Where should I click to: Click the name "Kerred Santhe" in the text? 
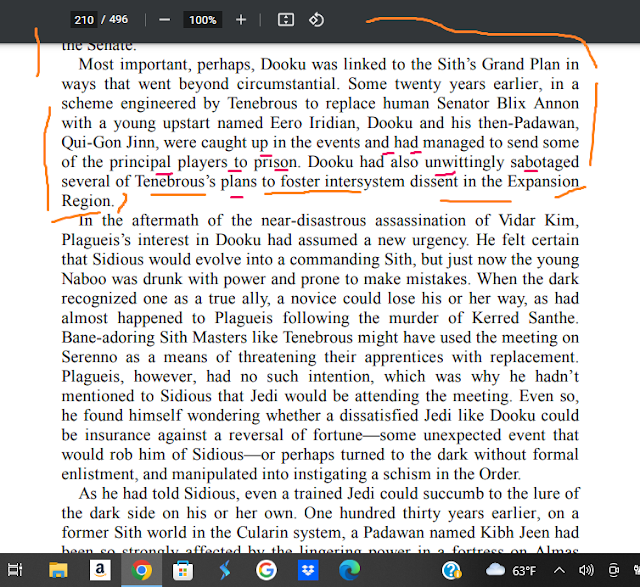click(525, 318)
